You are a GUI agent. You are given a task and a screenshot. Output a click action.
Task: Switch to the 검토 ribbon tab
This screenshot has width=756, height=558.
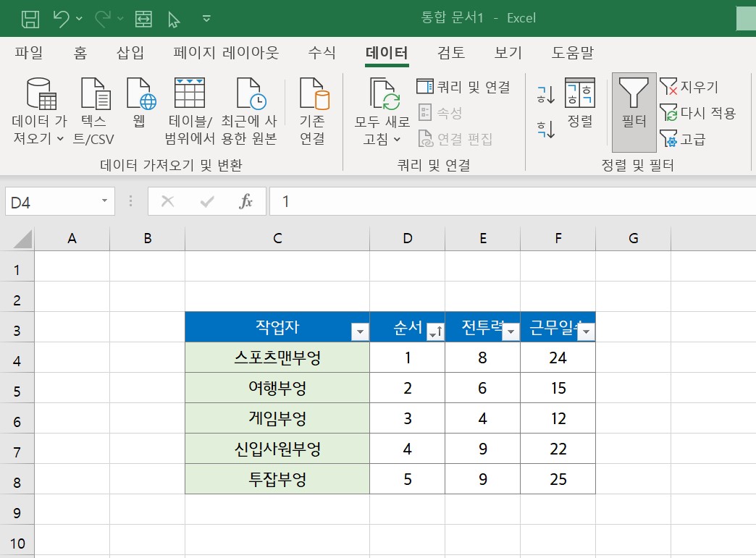[x=451, y=52]
